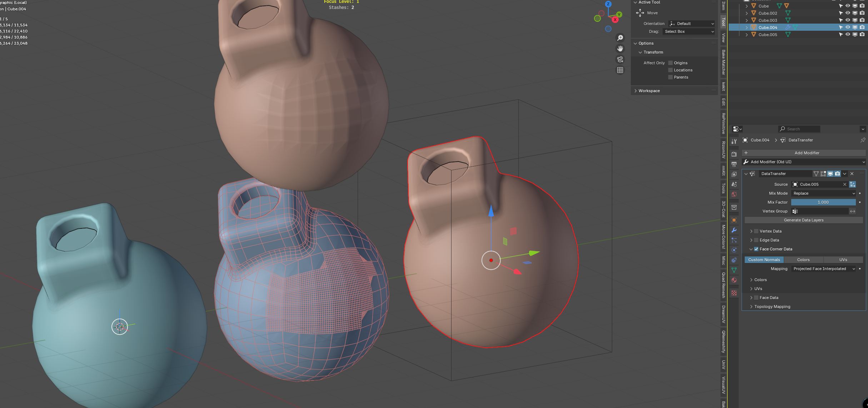This screenshot has width=868, height=408.
Task: Switch orthographic/perspective grid icon
Action: [620, 70]
